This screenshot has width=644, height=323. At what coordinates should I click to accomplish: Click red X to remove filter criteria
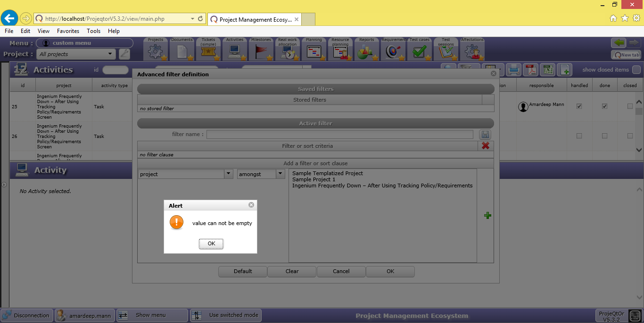tap(486, 146)
